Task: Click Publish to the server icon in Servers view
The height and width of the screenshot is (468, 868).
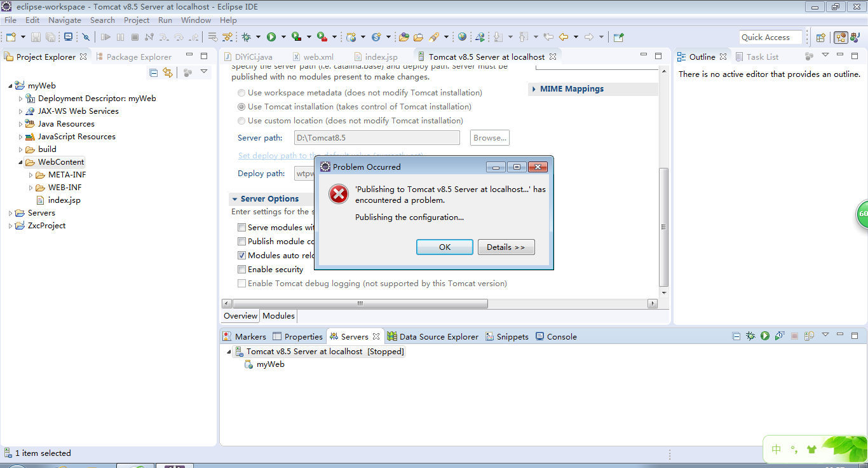Action: point(809,336)
